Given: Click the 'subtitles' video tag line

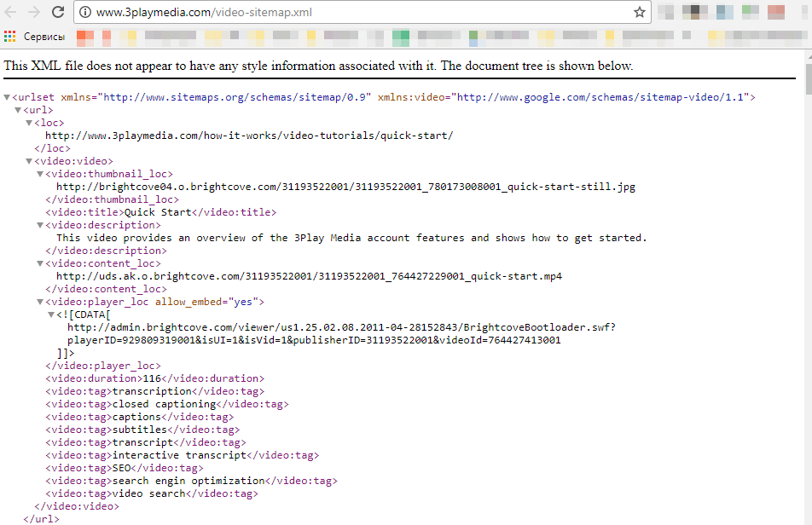Looking at the screenshot, I should click(x=142, y=430).
